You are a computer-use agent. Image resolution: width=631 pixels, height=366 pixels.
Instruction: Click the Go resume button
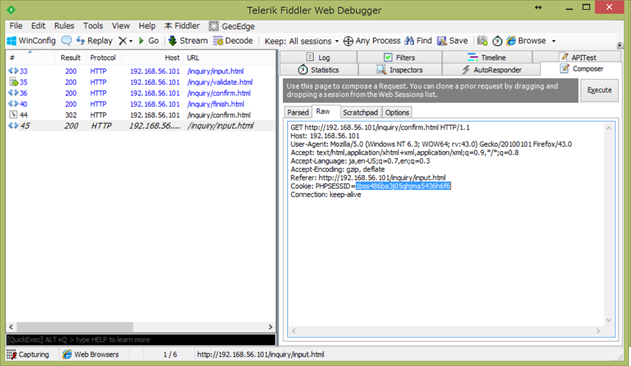click(x=148, y=41)
